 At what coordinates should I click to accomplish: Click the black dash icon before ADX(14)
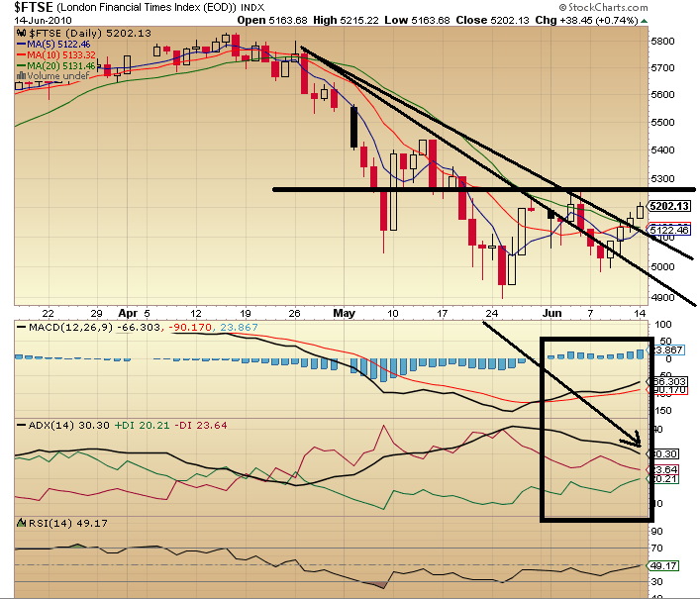pos(19,425)
